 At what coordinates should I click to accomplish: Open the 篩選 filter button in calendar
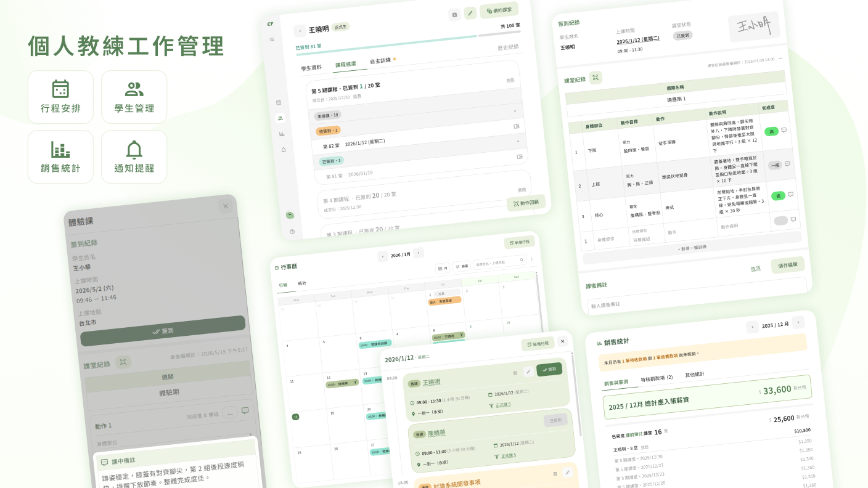462,266
